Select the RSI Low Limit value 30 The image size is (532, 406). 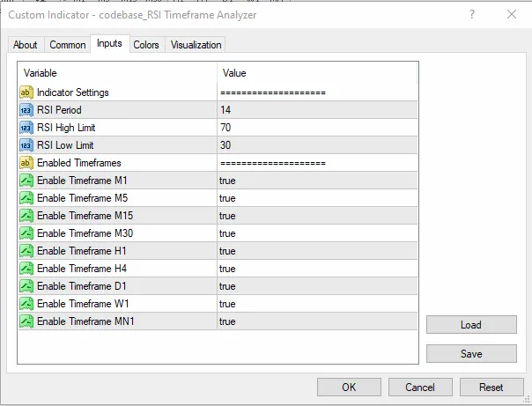pos(225,145)
